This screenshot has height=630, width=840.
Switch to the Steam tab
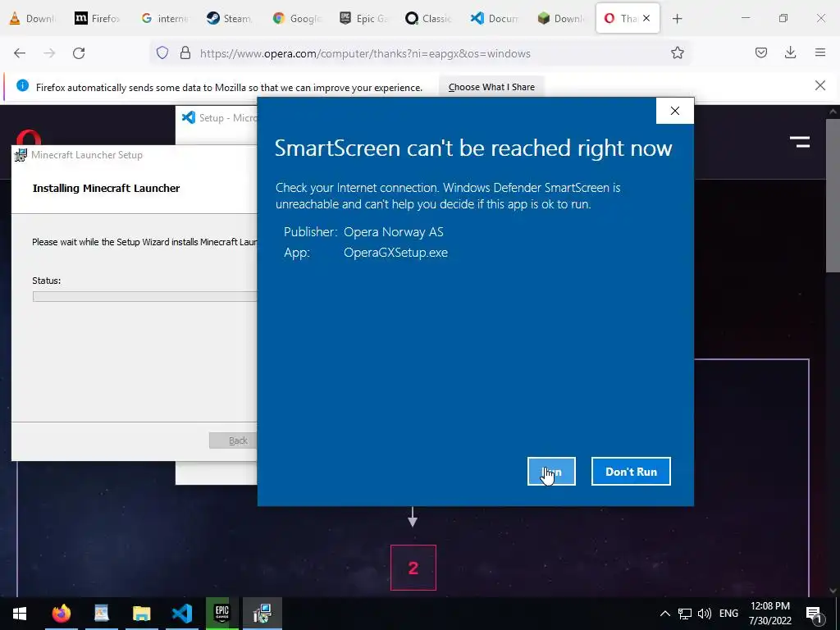(x=230, y=19)
